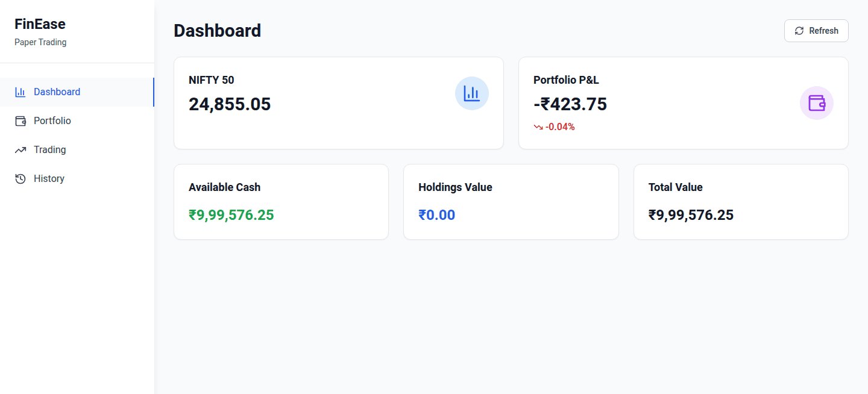Click the Trading trend arrow icon
Image resolution: width=868 pixels, height=394 pixels.
pos(20,150)
